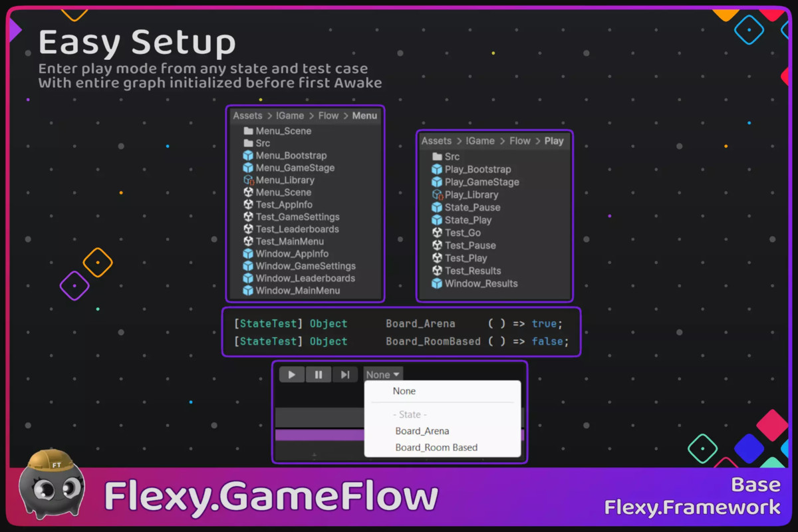Click Flow in the Play breadcrumb
This screenshot has height=532, width=798.
point(520,141)
